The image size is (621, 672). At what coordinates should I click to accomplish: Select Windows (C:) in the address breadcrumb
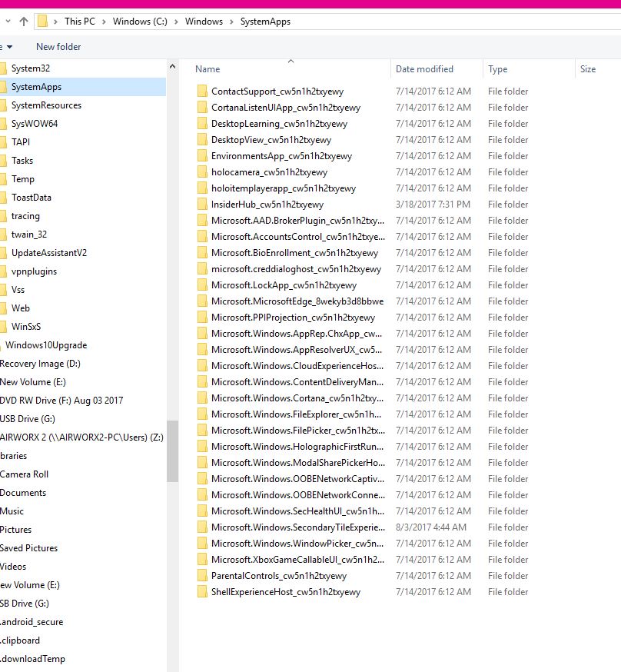(140, 22)
